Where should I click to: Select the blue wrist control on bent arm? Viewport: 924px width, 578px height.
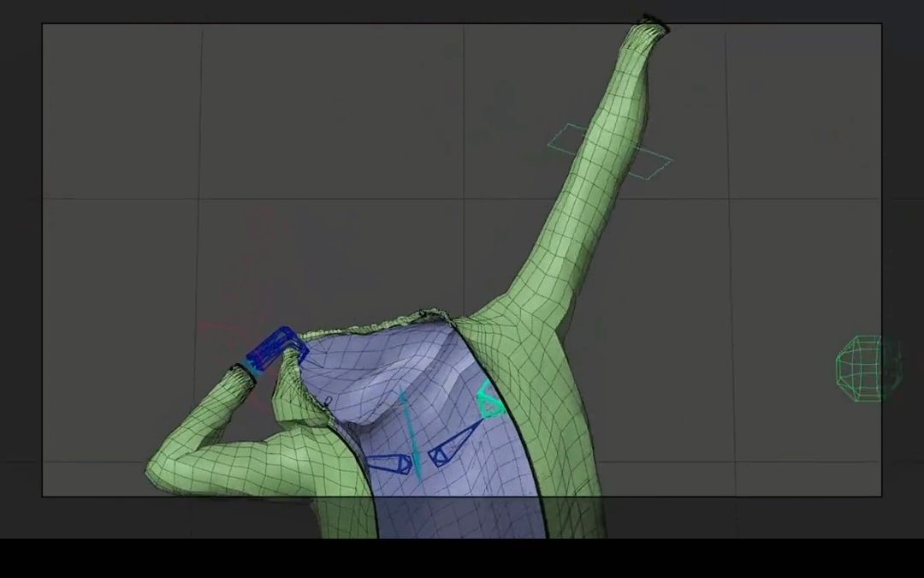coord(272,345)
